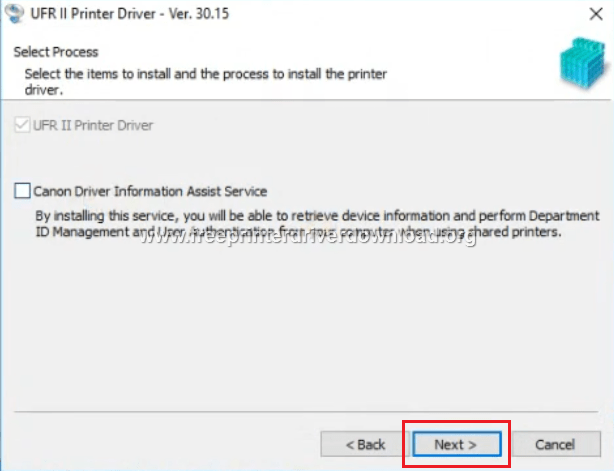Click 'Select the items to install' instruction text
614x471 pixels.
pyautogui.click(x=206, y=81)
